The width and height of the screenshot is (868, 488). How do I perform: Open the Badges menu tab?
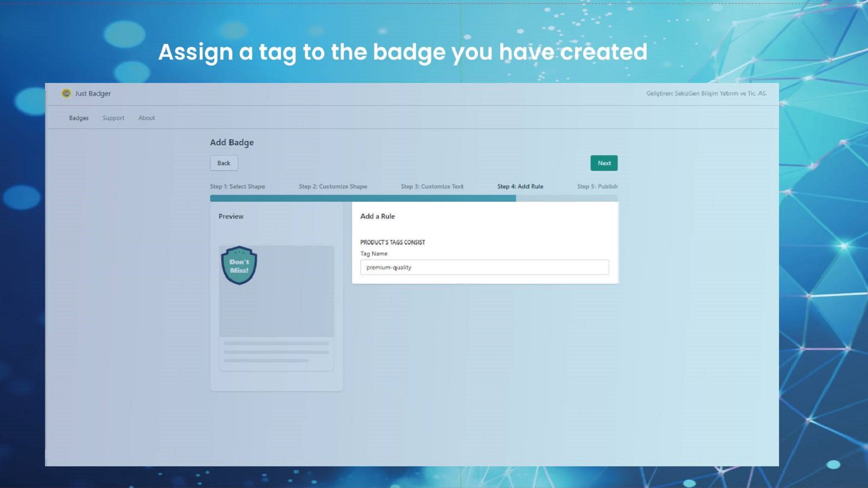(x=79, y=118)
